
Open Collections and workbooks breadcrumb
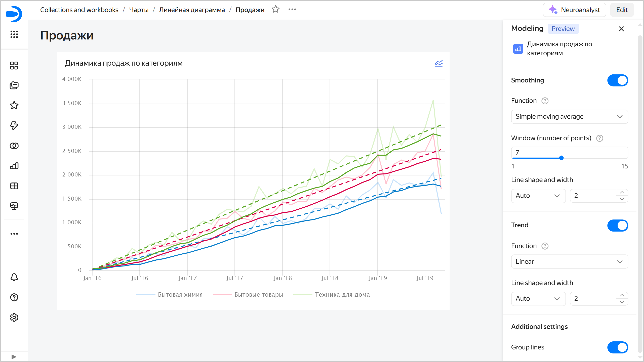79,10
